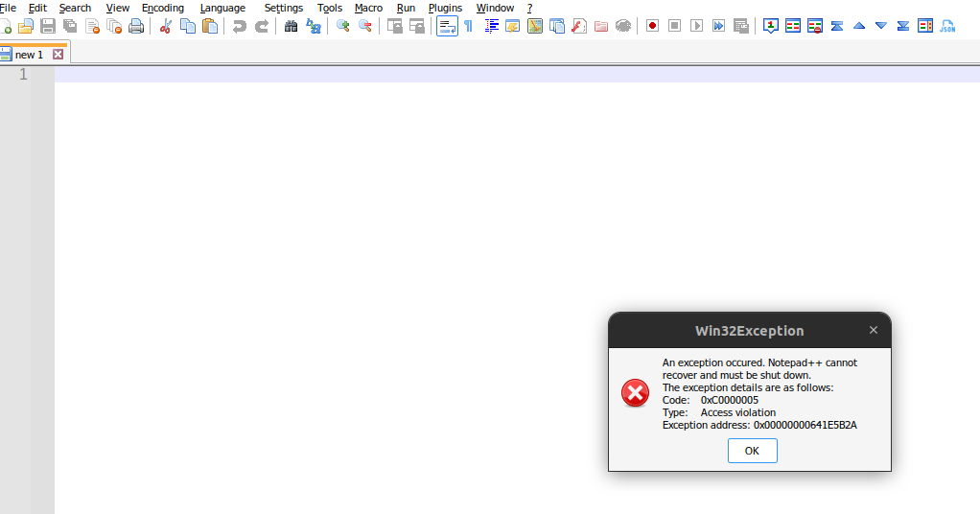Click the Undo arrow icon
The width and height of the screenshot is (980, 514).
[x=240, y=26]
